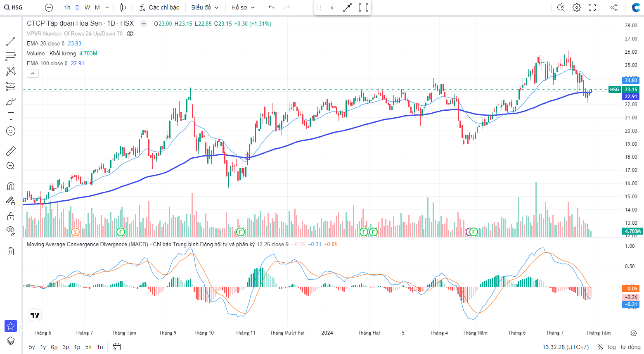The height and width of the screenshot is (354, 644).
Task: Undo the last chart action
Action: point(271,7)
